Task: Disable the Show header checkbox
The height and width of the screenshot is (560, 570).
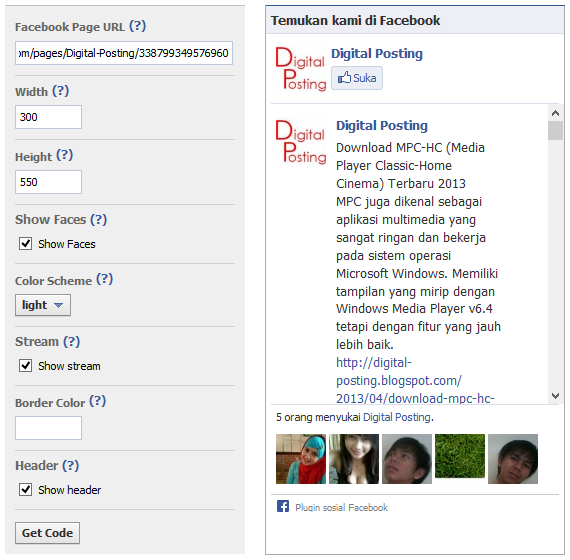Action: [25, 489]
